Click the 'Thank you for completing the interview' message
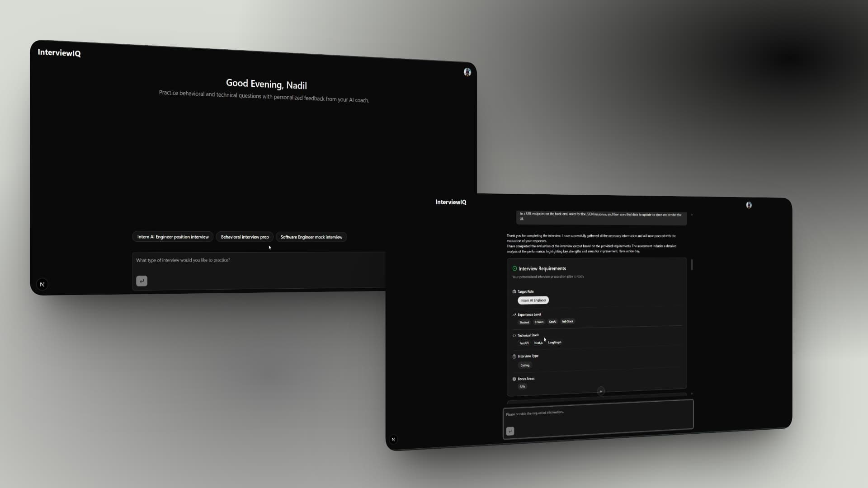Viewport: 868px width, 488px height. [591, 244]
